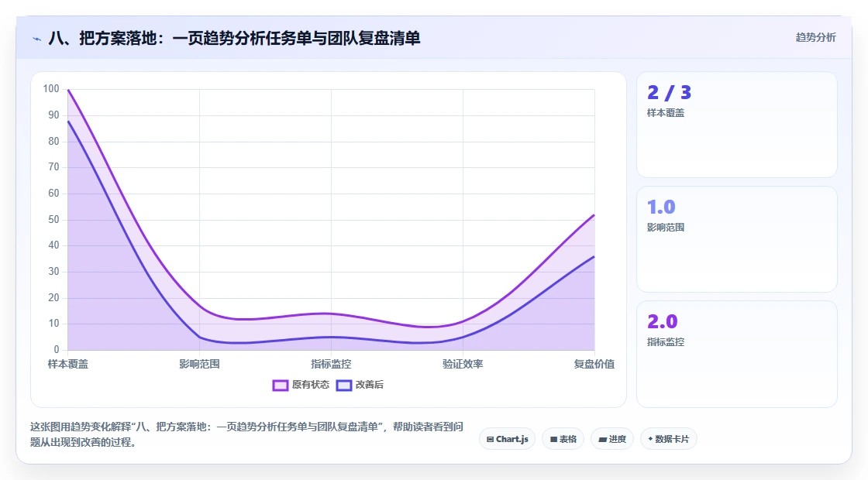The width and height of the screenshot is (868, 480).
Task: Click the 进度 tag icon
Action: (603, 440)
